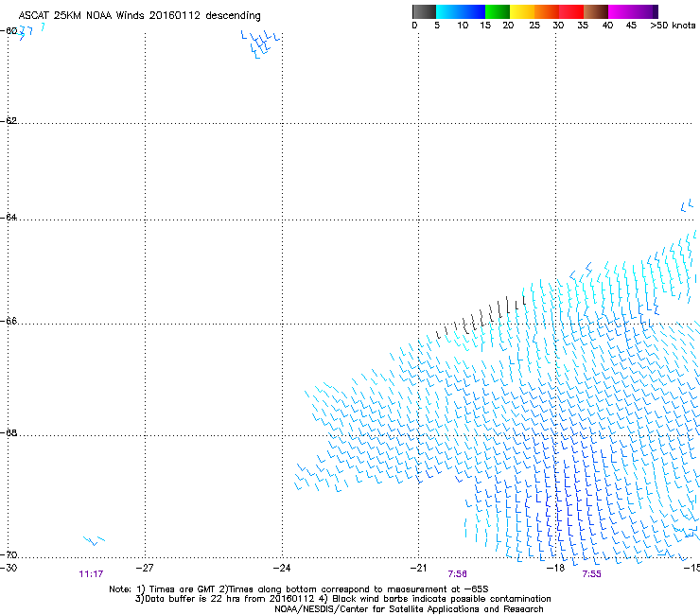The image size is (700, 615).
Task: Click the isolated wind barbs above -70 near -28
Action: point(95,540)
